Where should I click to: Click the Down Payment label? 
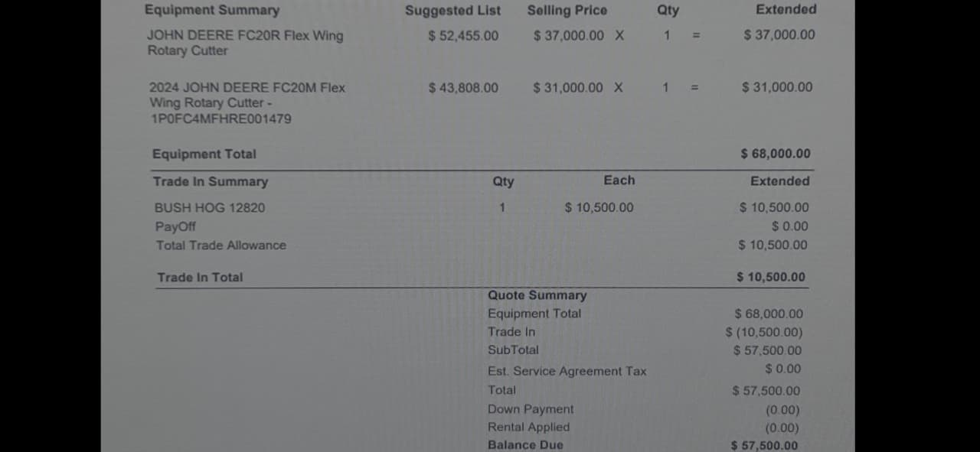coord(531,409)
